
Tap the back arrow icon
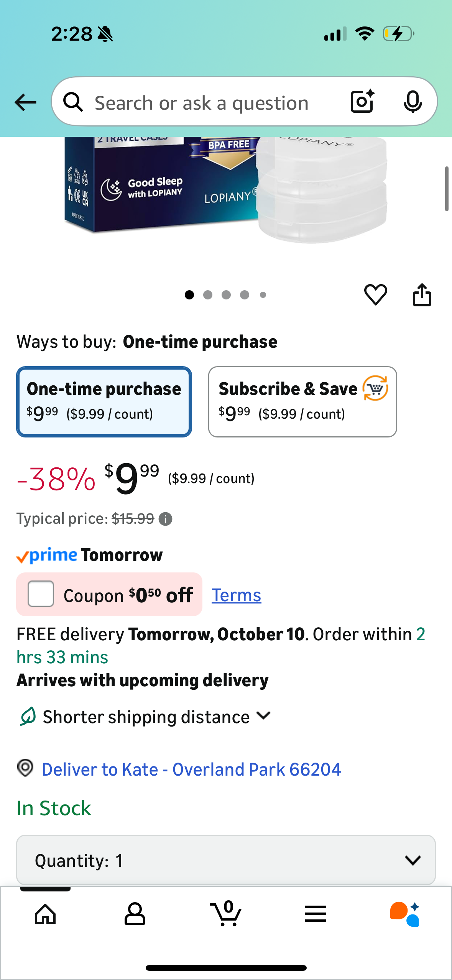point(25,102)
